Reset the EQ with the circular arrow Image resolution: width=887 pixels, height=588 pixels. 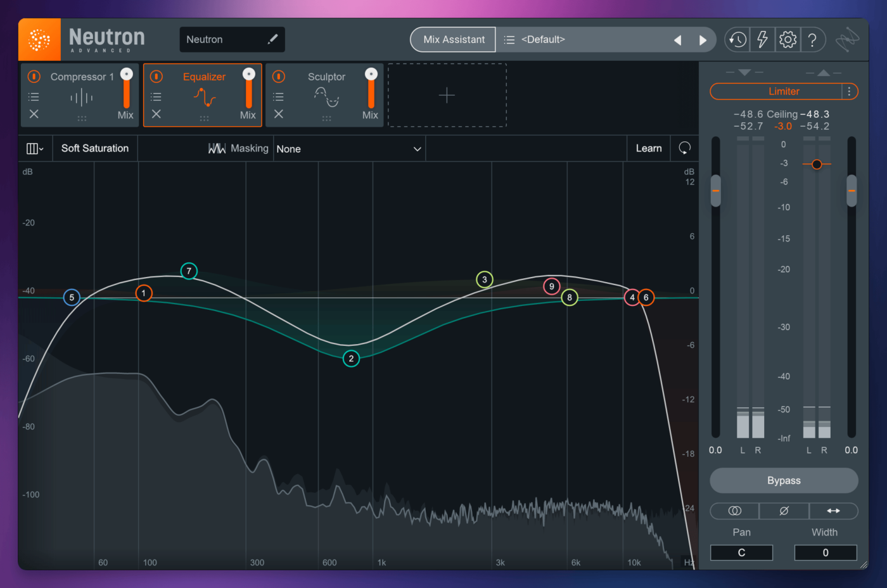(685, 148)
